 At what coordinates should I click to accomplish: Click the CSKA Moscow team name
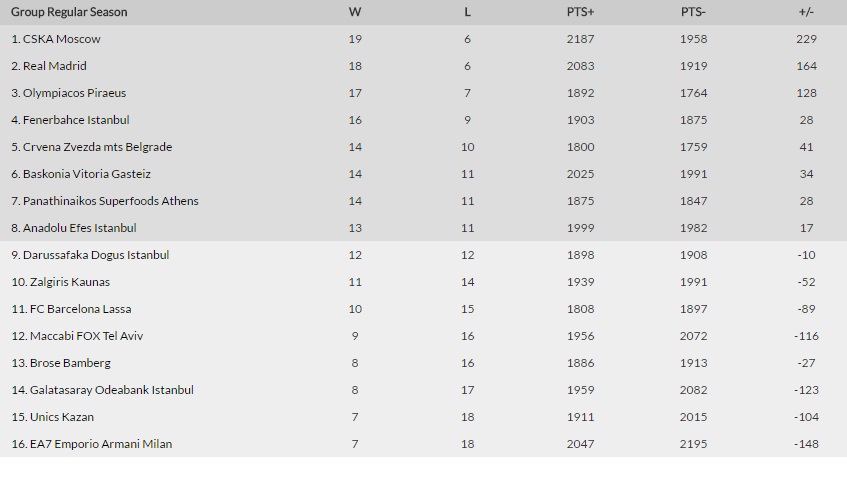(x=62, y=39)
